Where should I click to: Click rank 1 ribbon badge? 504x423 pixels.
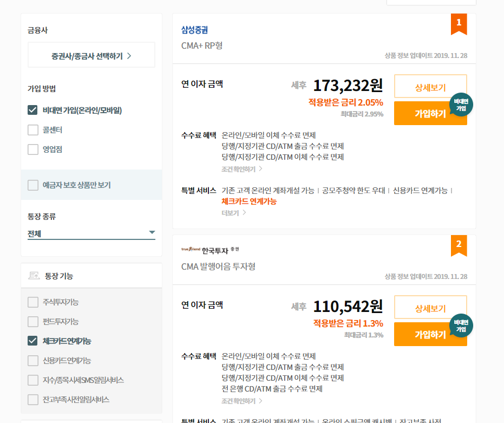click(459, 23)
